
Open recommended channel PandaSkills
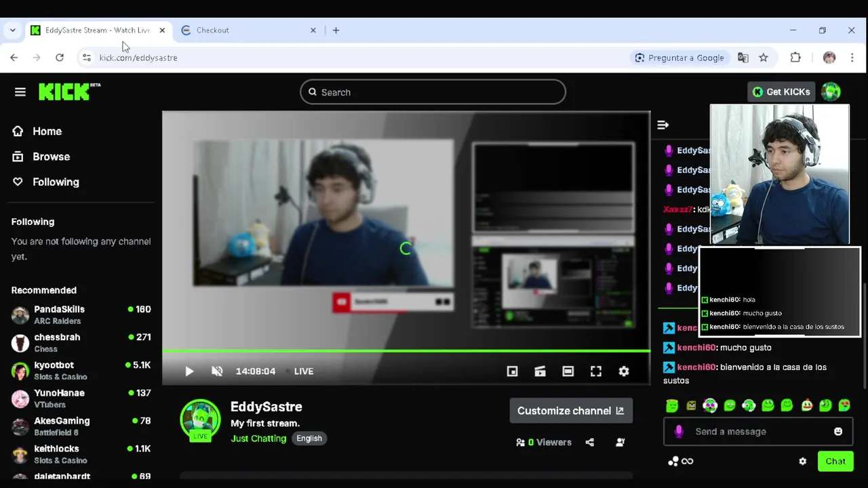tap(81, 314)
